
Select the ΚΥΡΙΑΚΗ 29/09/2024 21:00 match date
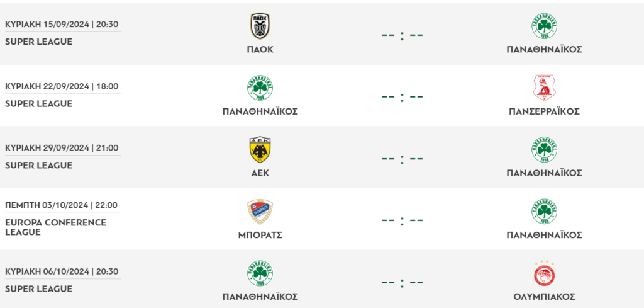[x=62, y=148]
